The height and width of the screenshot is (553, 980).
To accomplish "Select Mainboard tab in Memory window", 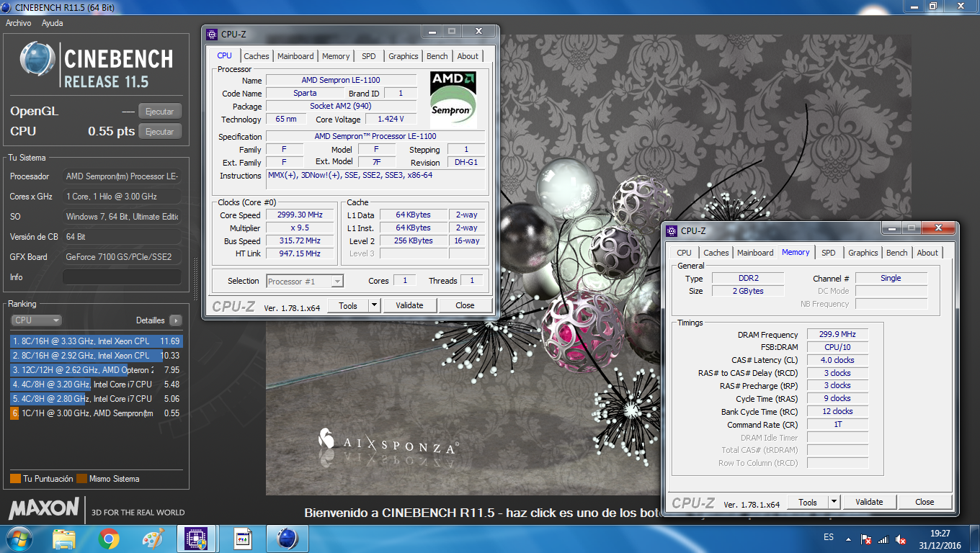I will click(x=755, y=253).
